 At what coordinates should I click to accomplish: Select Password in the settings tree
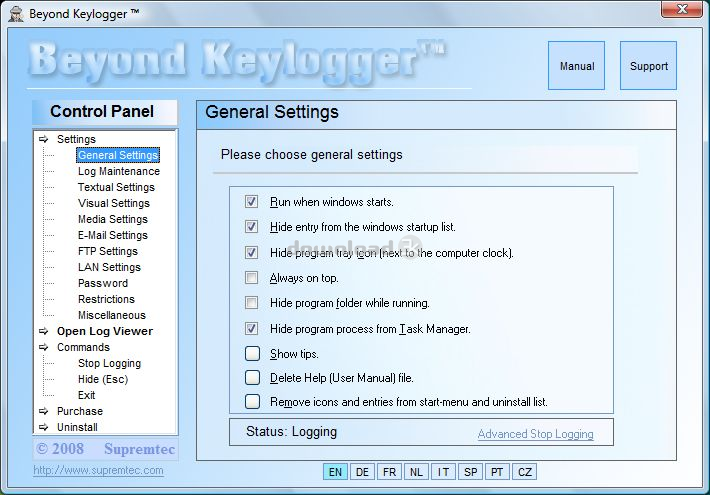(103, 283)
